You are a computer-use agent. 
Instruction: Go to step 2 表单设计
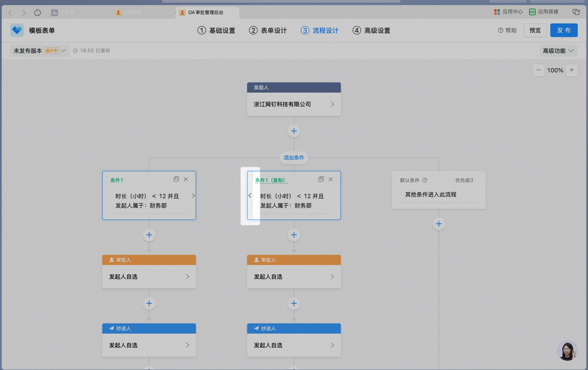click(x=268, y=30)
